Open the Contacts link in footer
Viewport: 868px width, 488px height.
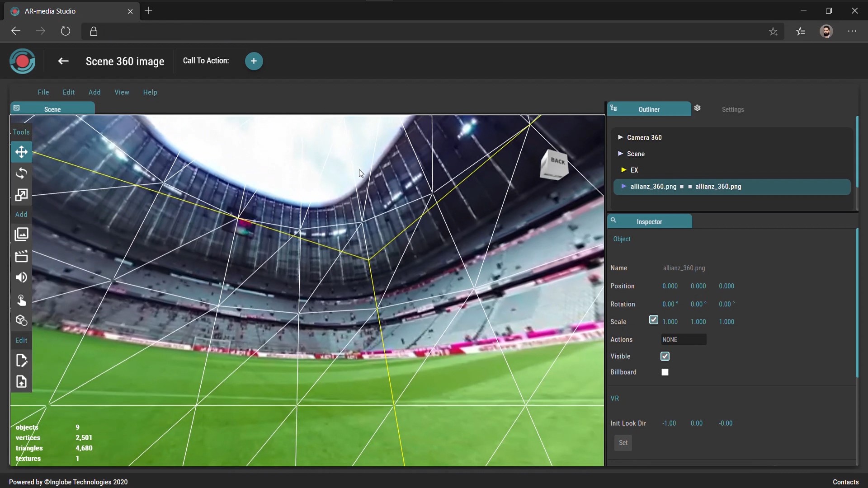845,482
